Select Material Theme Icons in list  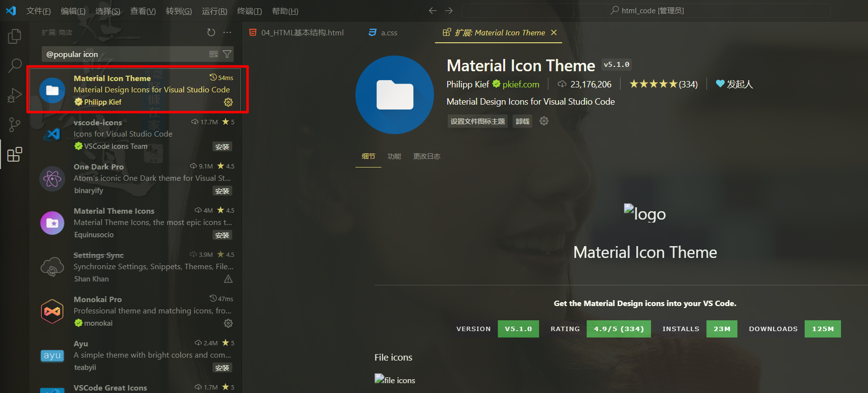coord(136,223)
